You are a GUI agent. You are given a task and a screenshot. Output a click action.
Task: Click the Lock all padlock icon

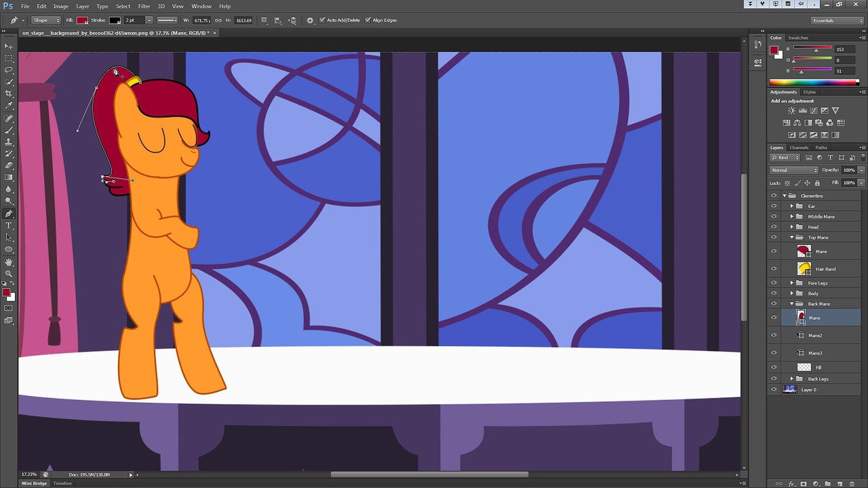click(817, 183)
